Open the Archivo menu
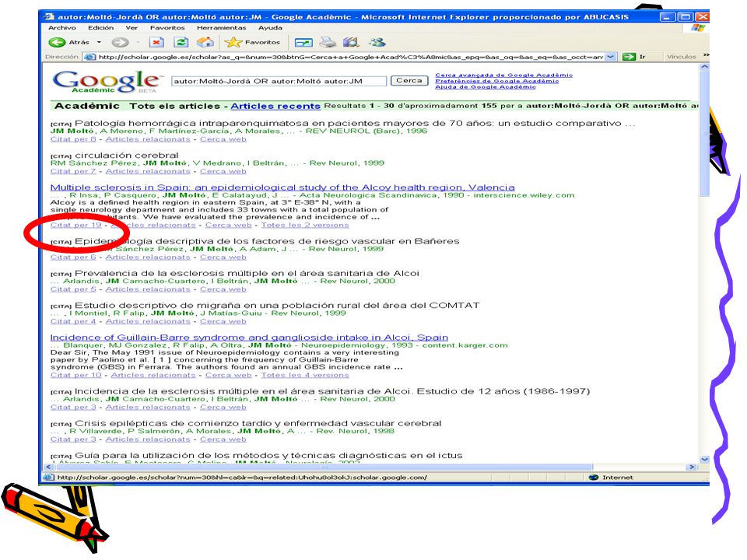 [62, 28]
